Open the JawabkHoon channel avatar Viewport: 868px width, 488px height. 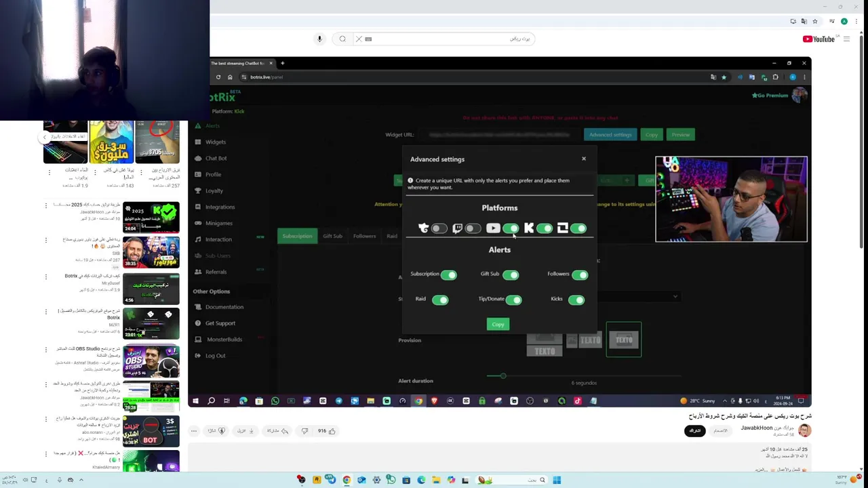(x=804, y=430)
